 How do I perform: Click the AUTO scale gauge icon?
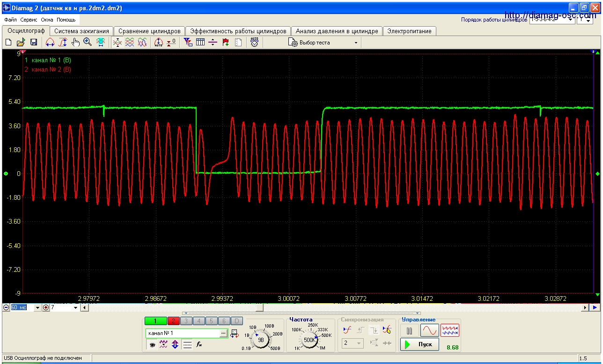coord(158,43)
